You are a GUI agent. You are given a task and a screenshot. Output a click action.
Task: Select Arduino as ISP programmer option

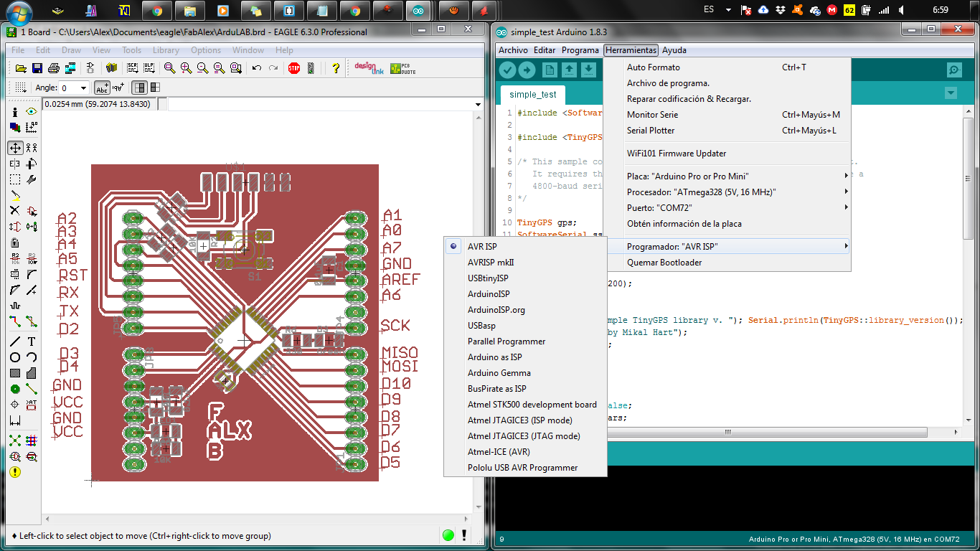point(526,357)
